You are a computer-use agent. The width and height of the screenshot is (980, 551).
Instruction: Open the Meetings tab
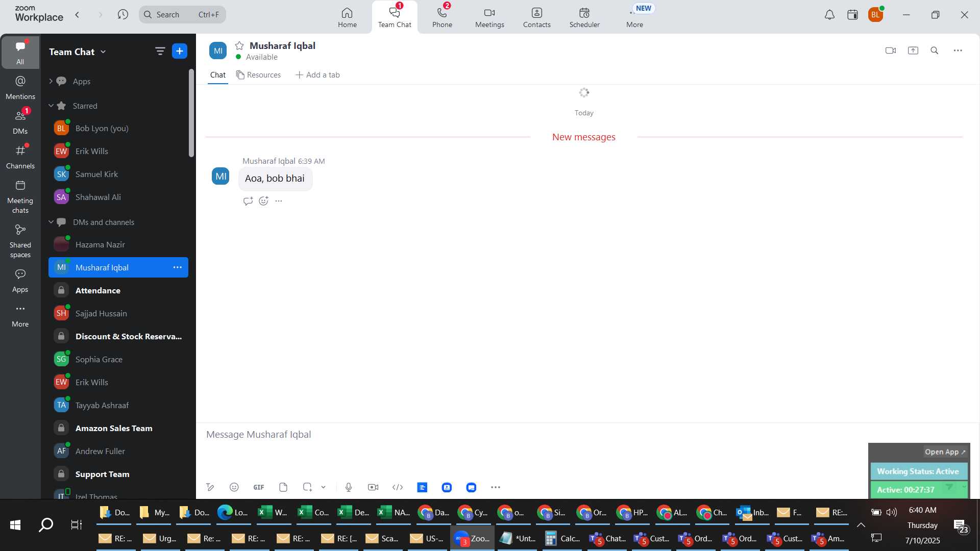tap(489, 17)
